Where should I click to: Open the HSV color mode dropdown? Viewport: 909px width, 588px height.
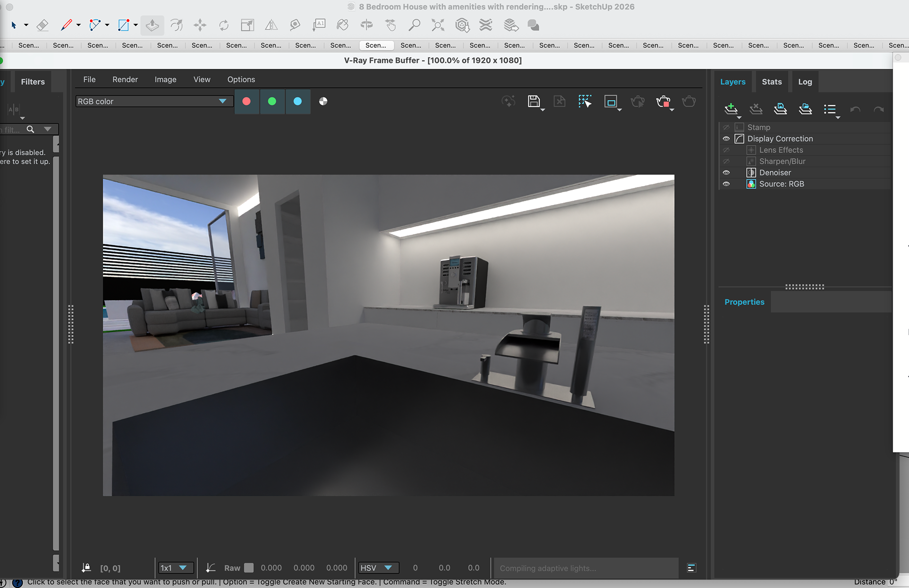[x=377, y=568]
